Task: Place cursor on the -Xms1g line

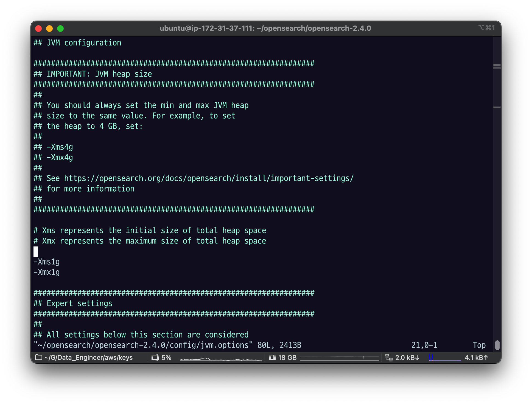Action: (x=47, y=262)
